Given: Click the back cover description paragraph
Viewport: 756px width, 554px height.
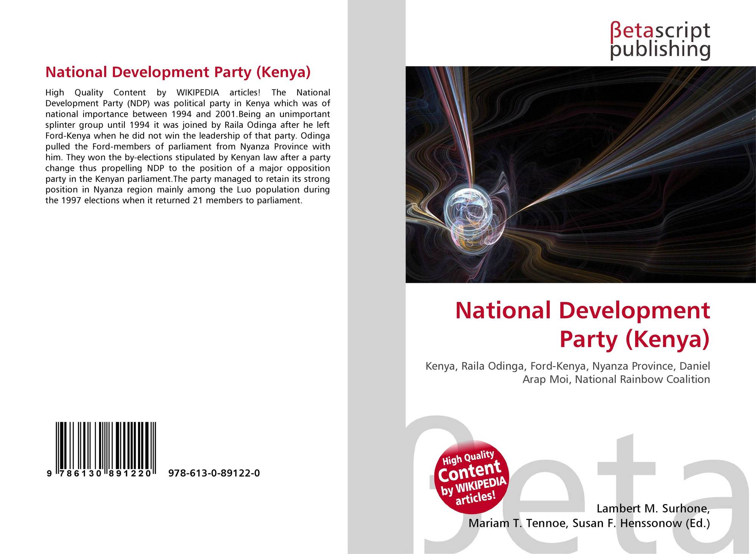Looking at the screenshot, I should point(188,146).
